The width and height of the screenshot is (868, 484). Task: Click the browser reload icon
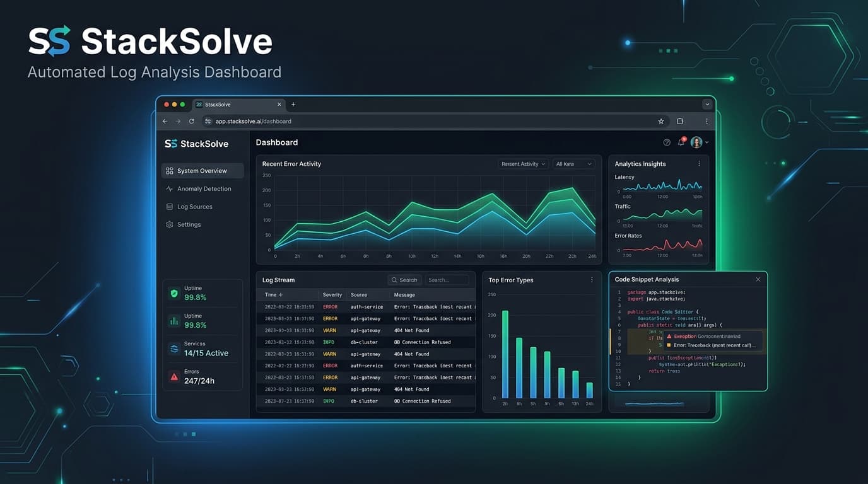pos(192,121)
